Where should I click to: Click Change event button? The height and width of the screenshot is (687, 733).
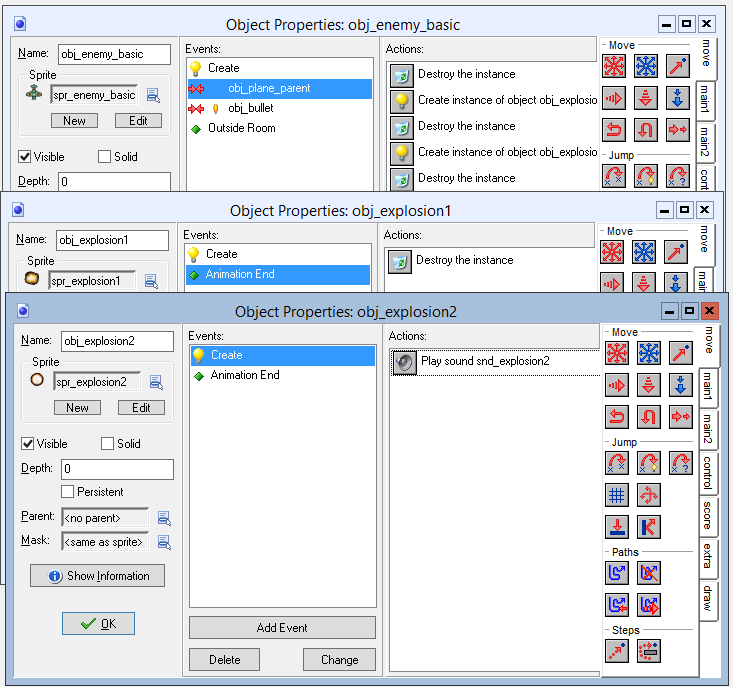pos(339,659)
